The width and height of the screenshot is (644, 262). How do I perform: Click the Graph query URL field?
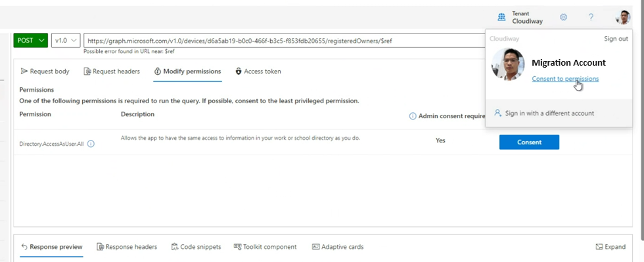click(x=283, y=41)
